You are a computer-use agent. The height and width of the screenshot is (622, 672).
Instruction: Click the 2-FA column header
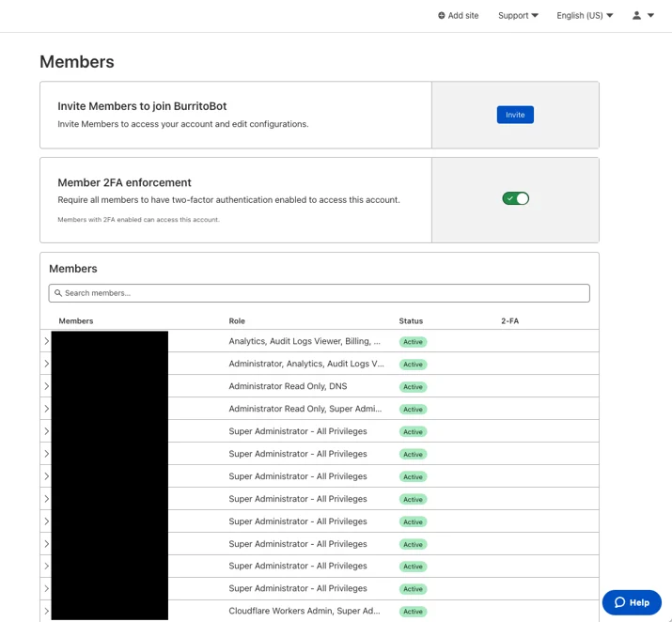click(x=509, y=320)
